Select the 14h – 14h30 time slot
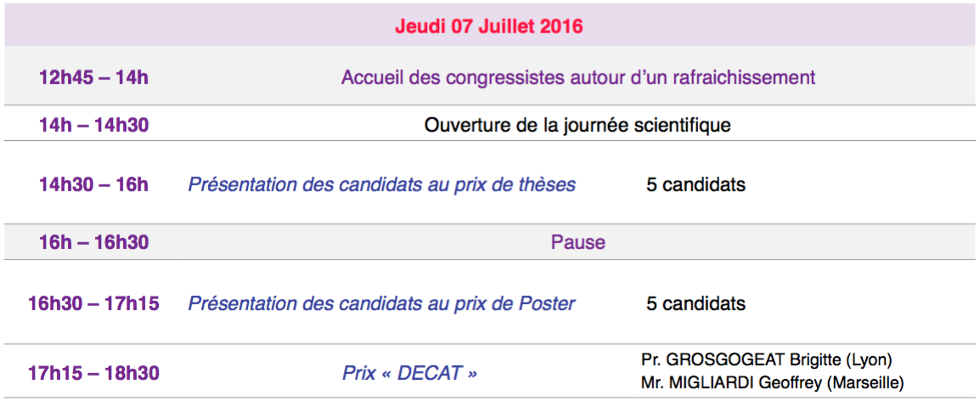The width and height of the screenshot is (980, 407). (x=93, y=126)
